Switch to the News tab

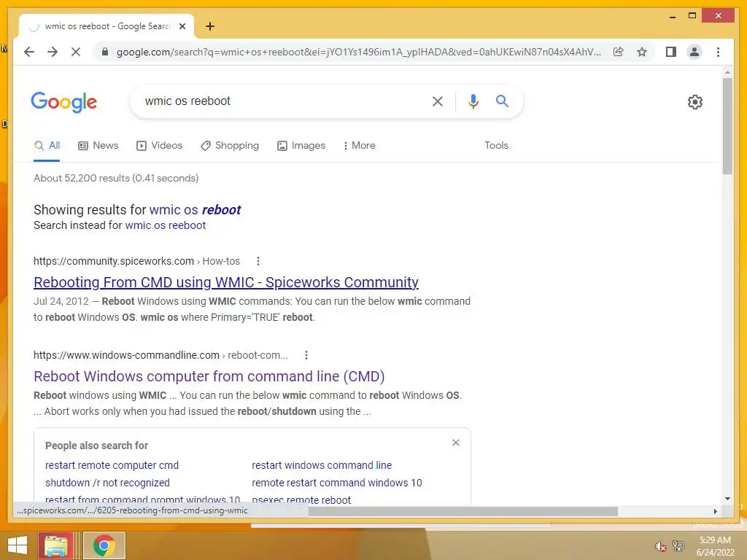point(98,146)
